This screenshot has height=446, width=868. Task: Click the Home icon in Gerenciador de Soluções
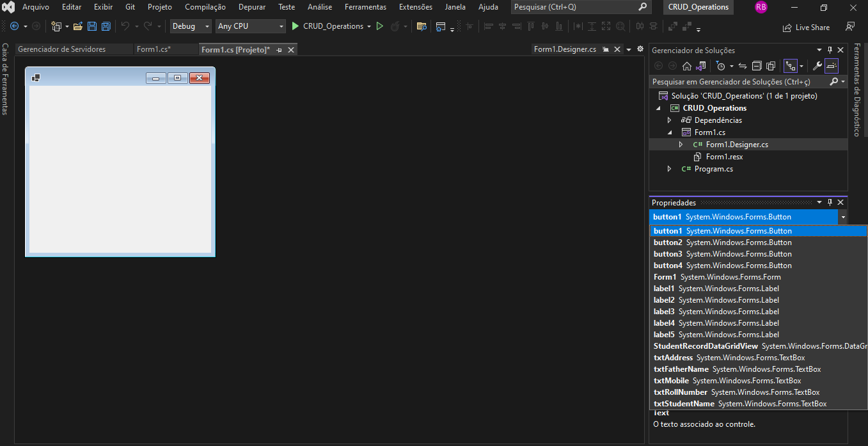coord(687,66)
